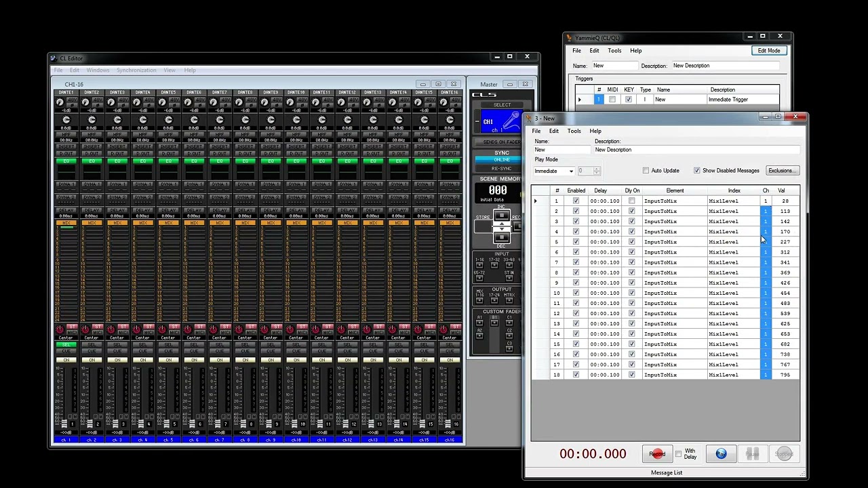Open Edit menu in 3 - New window
Viewport: 868px width, 488px height.
point(554,131)
